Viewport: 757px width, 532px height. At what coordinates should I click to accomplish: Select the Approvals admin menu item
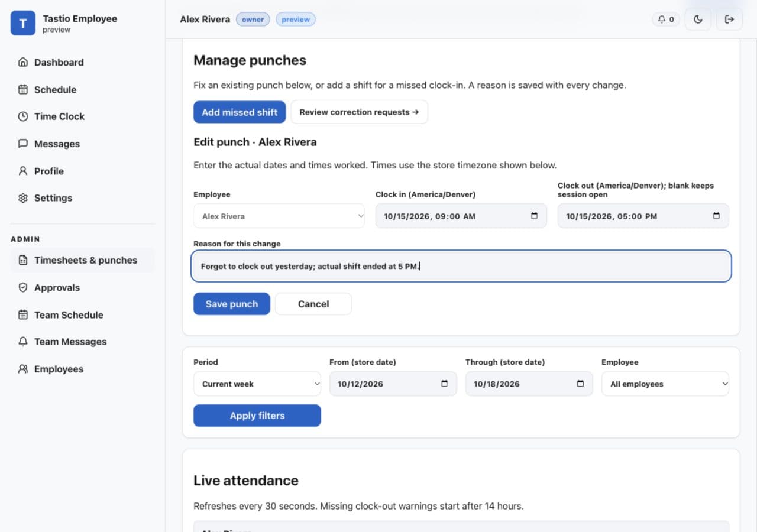coord(83,287)
